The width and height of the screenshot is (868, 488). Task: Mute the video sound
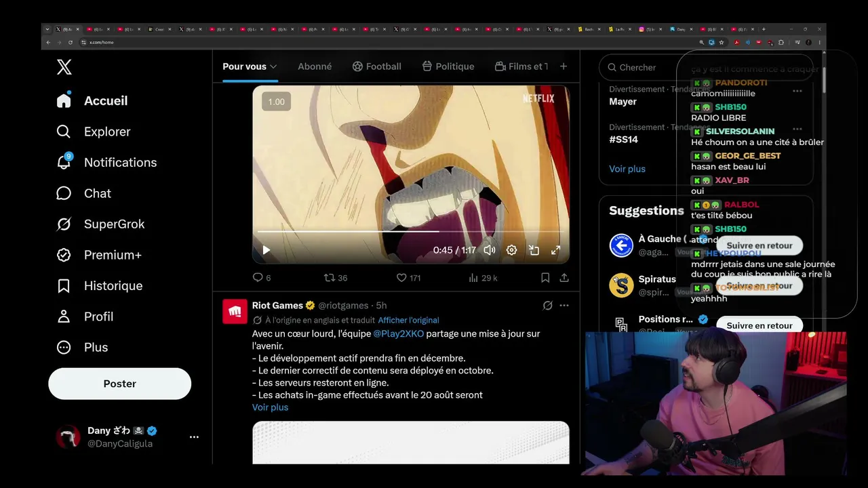(490, 250)
